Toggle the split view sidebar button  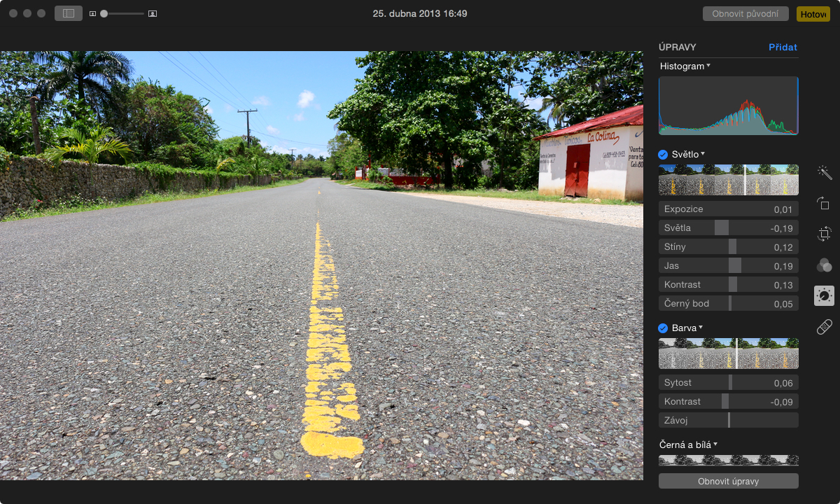point(69,13)
